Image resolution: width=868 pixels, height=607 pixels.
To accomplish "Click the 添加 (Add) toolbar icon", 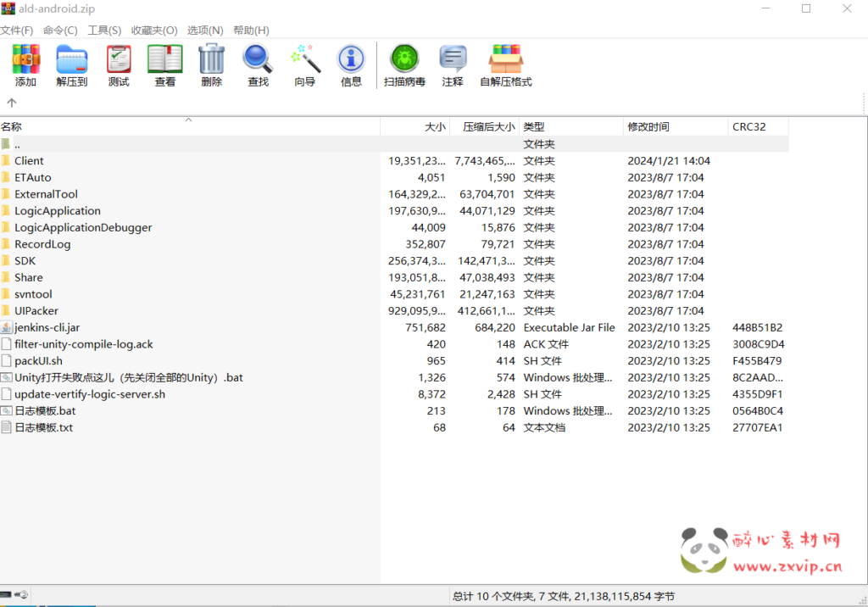I will (25, 65).
